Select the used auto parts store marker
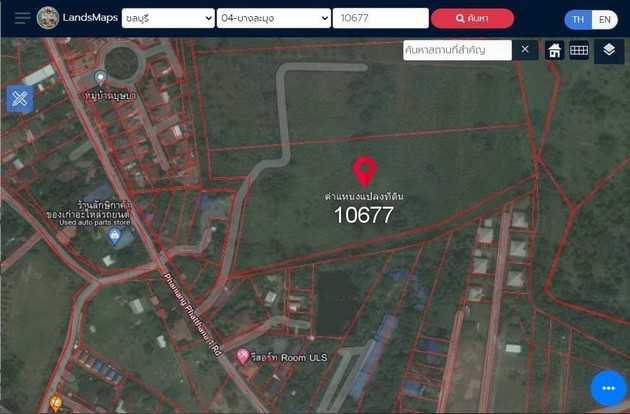 pyautogui.click(x=115, y=236)
